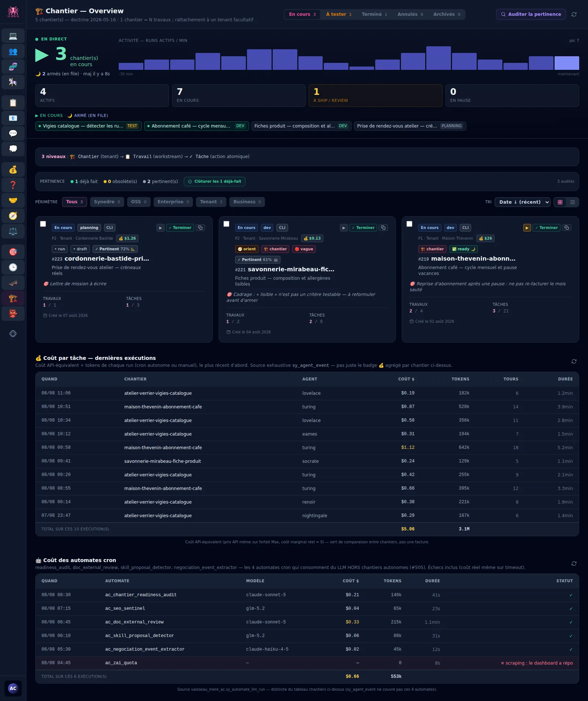This screenshot has height=701, width=588.
Task: Filter perimeter by Enterprise
Action: coord(173,202)
